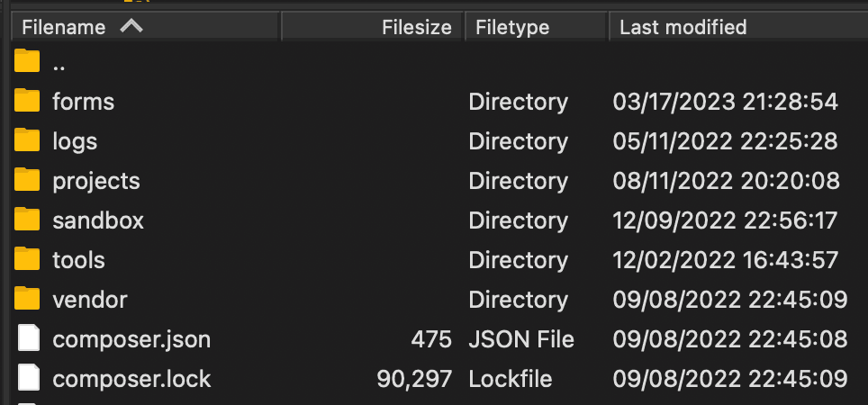
Task: Sort by Last modified column header
Action: [x=683, y=27]
